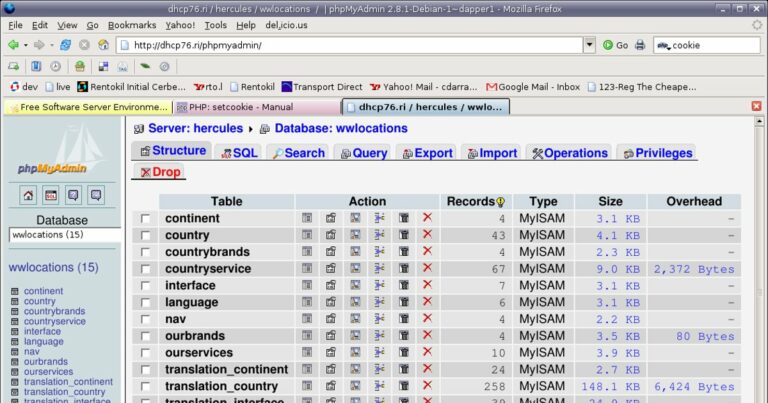Open the Database selector dropdown wwlocations (15)

[x=64, y=235]
